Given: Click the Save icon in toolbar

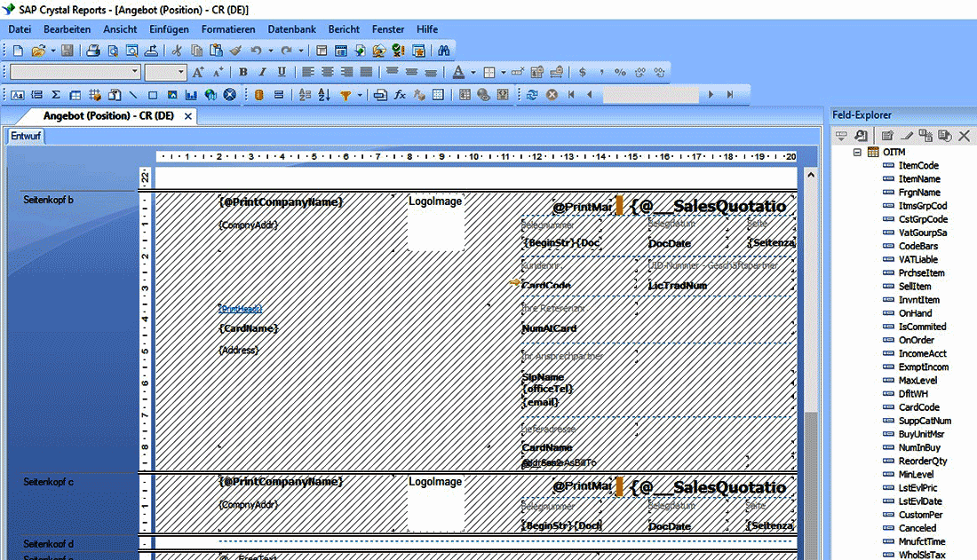Looking at the screenshot, I should pyautogui.click(x=68, y=51).
